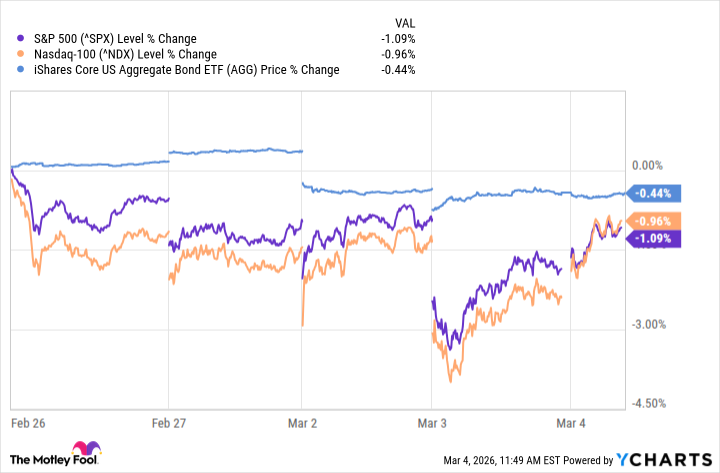Screen dimensions: 720x473
Task: Click the orange Nasdaq-100 legend dot
Action: (11, 54)
